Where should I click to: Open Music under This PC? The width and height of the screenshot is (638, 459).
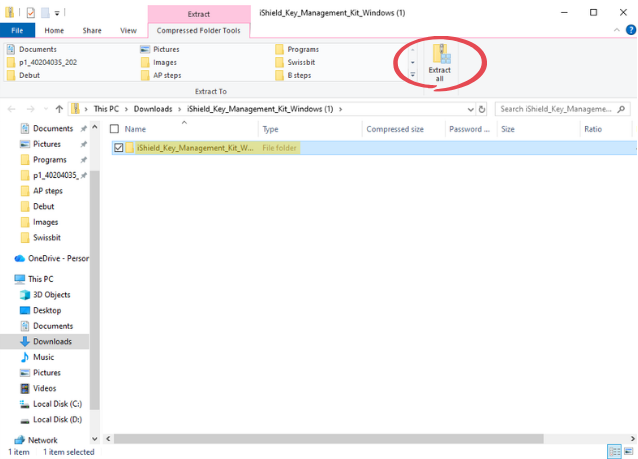(44, 357)
